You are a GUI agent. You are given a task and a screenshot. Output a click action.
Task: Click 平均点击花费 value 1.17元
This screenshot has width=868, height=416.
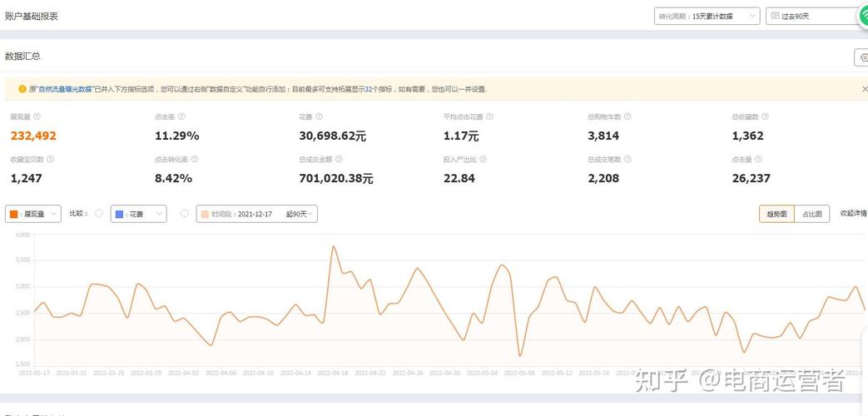(x=461, y=136)
